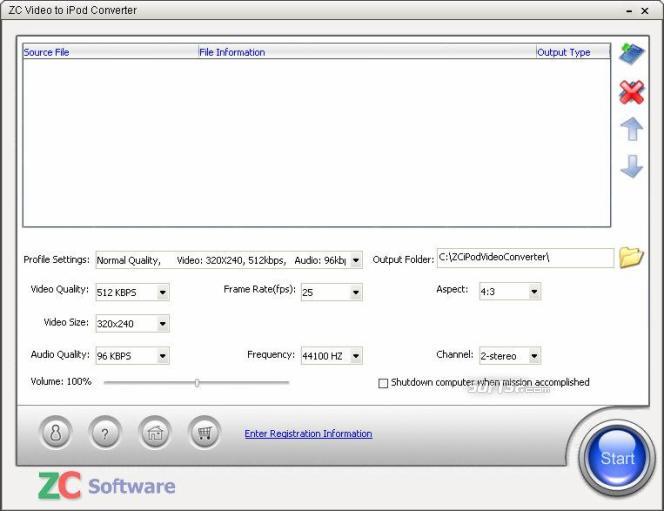Image resolution: width=664 pixels, height=511 pixels.
Task: Click the File Information column header
Action: click(x=367, y=52)
